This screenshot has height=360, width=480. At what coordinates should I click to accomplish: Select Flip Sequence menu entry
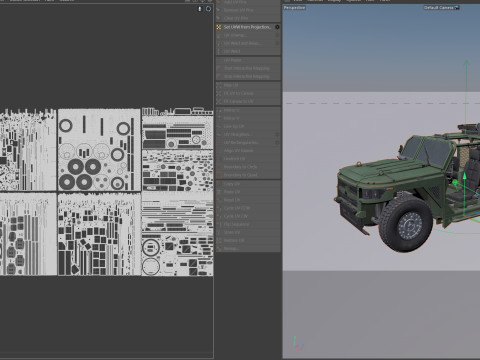click(x=248, y=224)
